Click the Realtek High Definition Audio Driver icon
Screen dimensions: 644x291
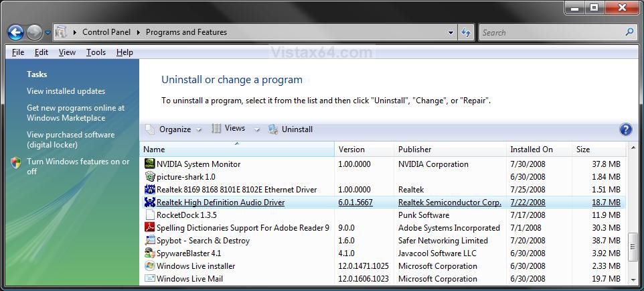(150, 202)
